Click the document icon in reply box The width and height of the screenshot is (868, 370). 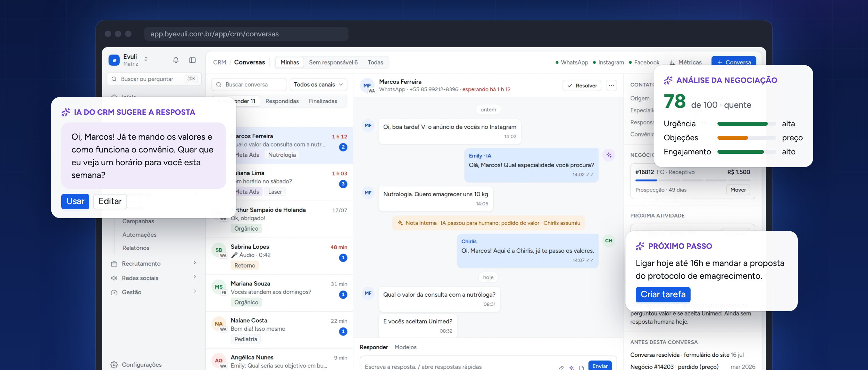581,368
